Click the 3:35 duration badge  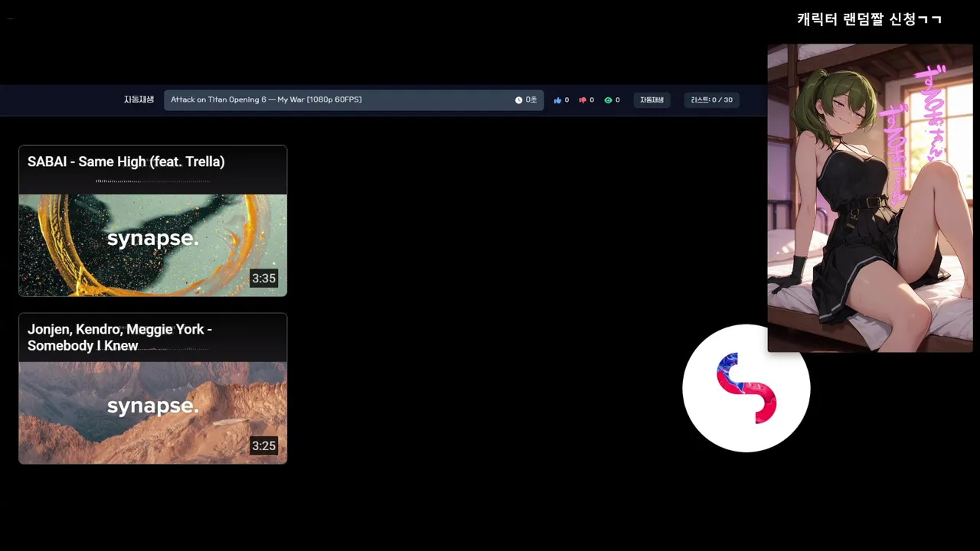263,279
